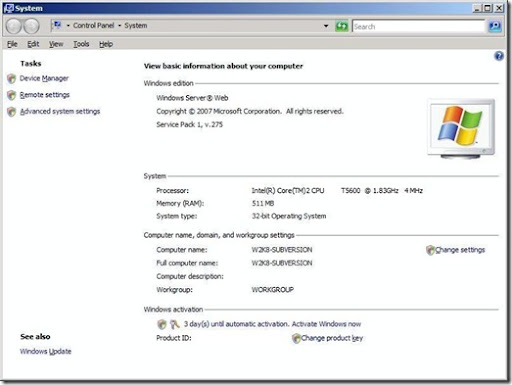Select the '32-bit Operating System' value

click(x=289, y=216)
